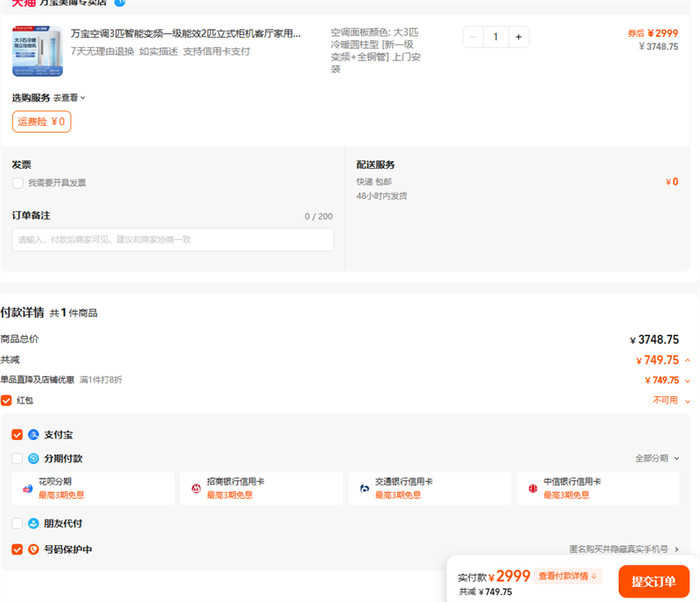Click the friend pay icon
700x602 pixels.
[x=33, y=523]
